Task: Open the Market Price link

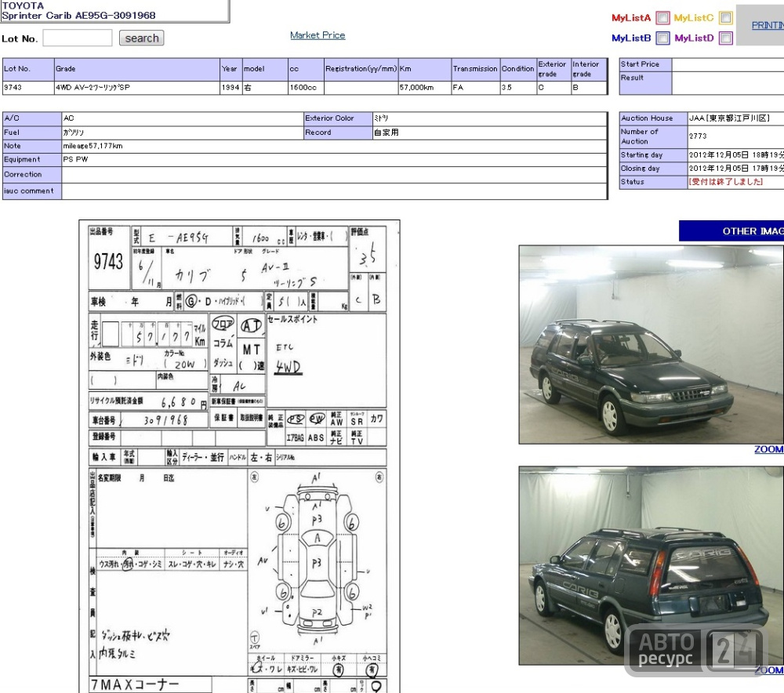Action: tap(318, 35)
